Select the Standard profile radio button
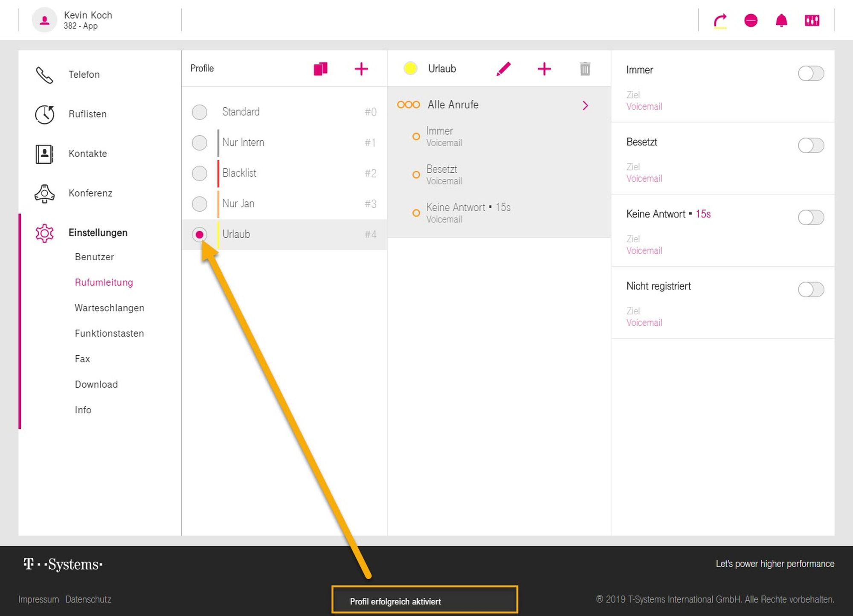The image size is (853, 616). [x=199, y=112]
